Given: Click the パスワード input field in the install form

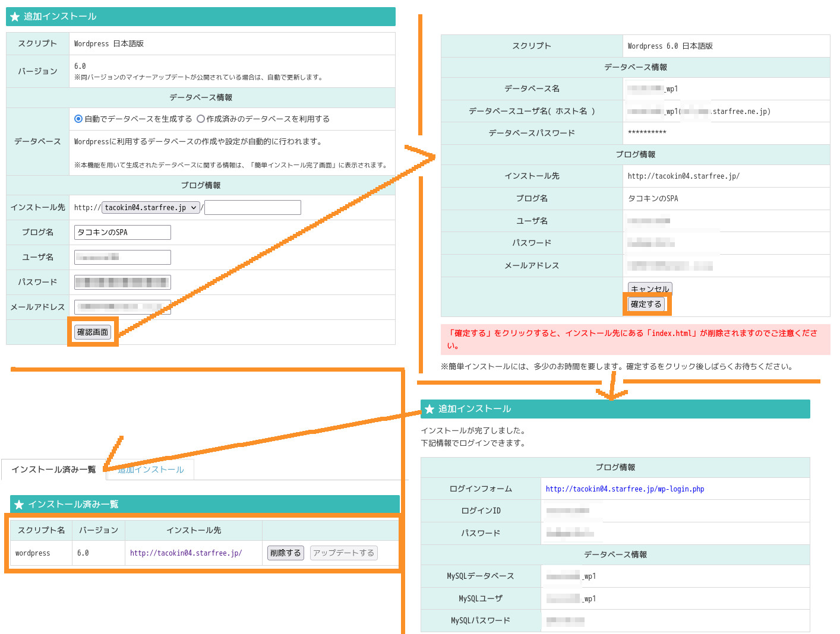Looking at the screenshot, I should pos(122,282).
